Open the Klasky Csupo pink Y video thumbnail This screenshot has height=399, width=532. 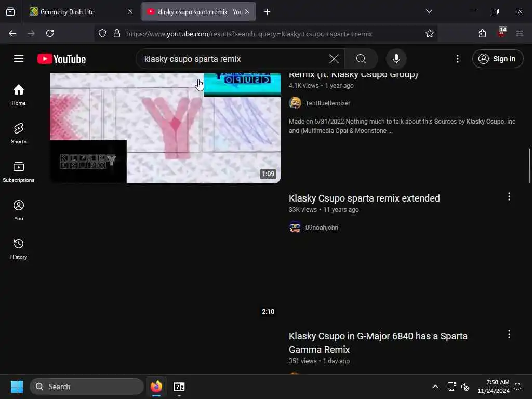[x=165, y=128]
